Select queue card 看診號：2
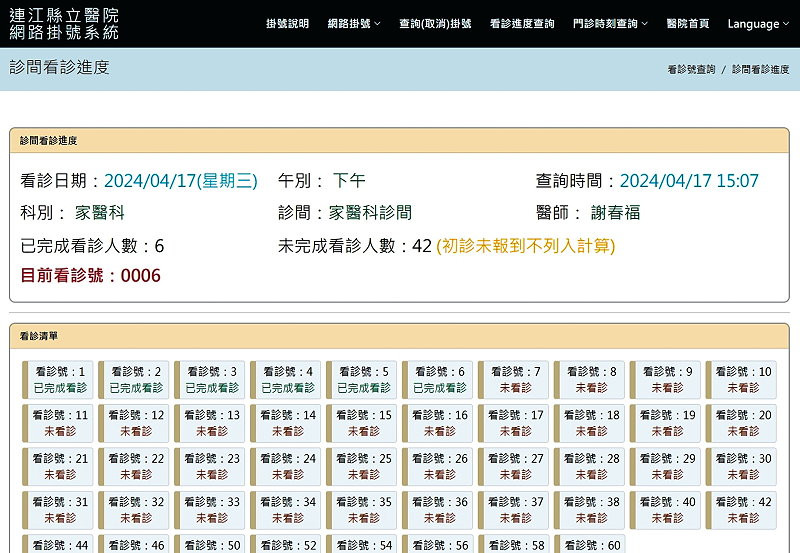 pyautogui.click(x=133, y=380)
